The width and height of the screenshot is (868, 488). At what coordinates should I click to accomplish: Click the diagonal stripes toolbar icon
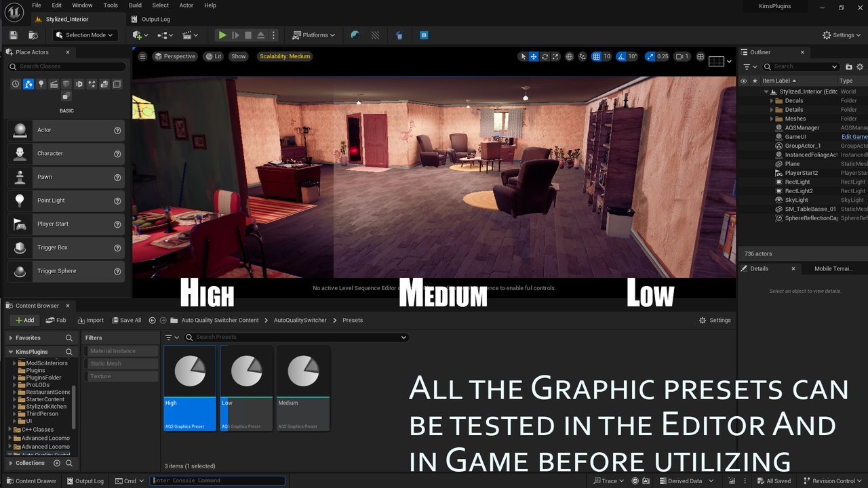pyautogui.click(x=375, y=35)
